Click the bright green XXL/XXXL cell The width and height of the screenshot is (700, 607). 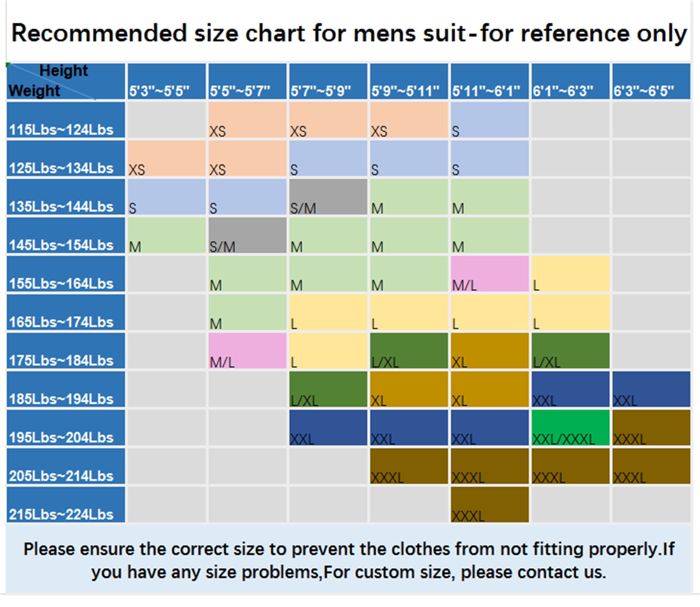tap(570, 427)
